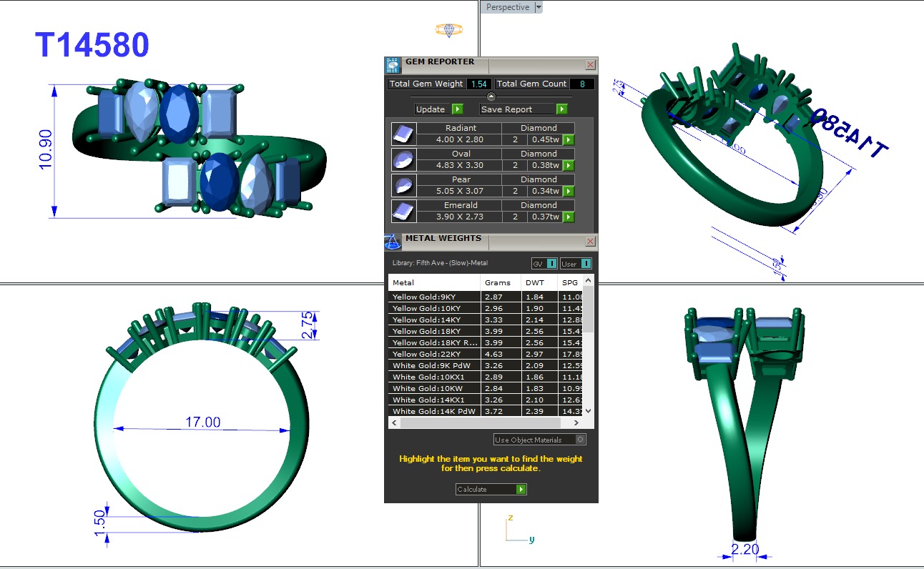This screenshot has height=569, width=924.
Task: Click the Radiant gem shape icon
Action: (403, 134)
